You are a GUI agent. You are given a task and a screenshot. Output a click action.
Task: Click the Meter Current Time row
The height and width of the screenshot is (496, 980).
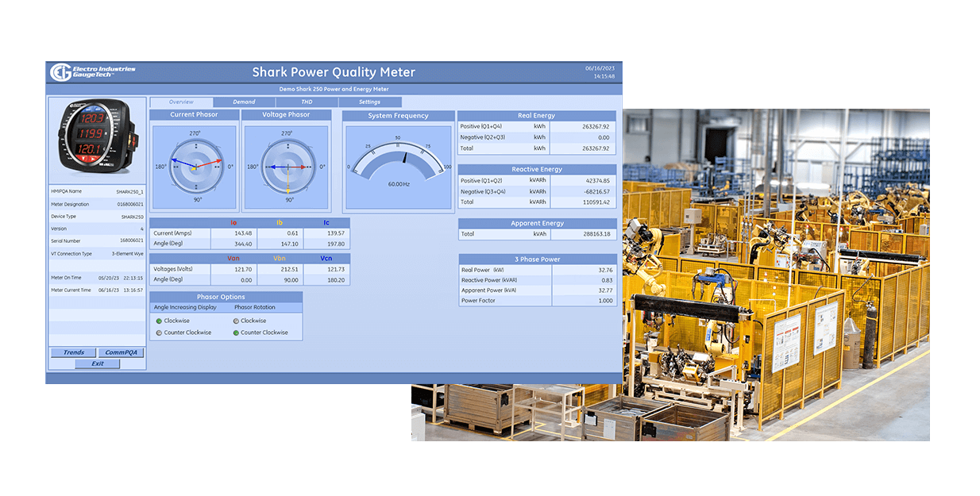(97, 290)
